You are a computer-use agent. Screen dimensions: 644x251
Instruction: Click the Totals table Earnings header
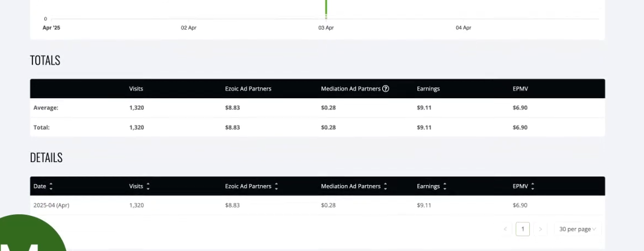428,88
